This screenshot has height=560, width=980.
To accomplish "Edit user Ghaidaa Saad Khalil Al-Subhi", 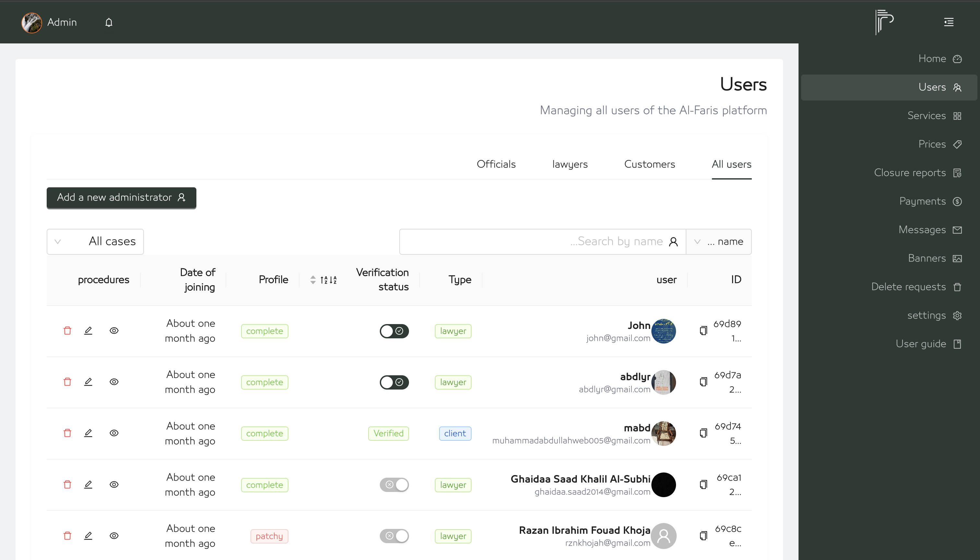I will tap(88, 484).
